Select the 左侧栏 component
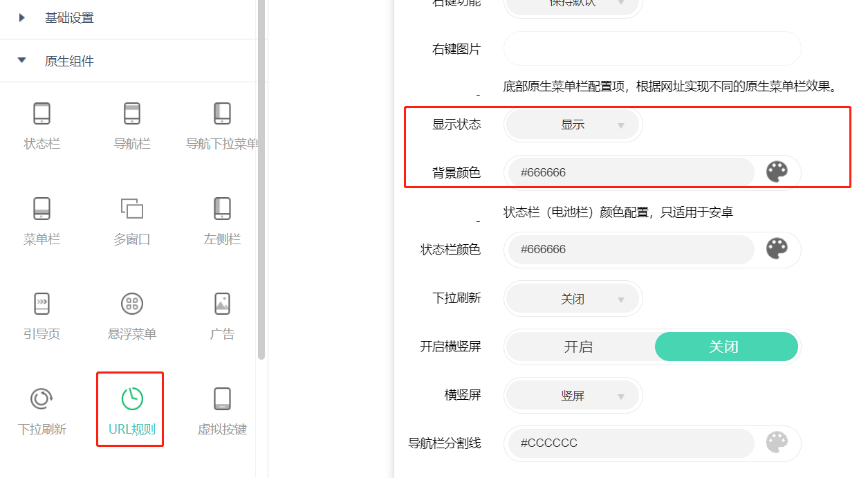Viewport: 868px width, 478px height. click(222, 209)
